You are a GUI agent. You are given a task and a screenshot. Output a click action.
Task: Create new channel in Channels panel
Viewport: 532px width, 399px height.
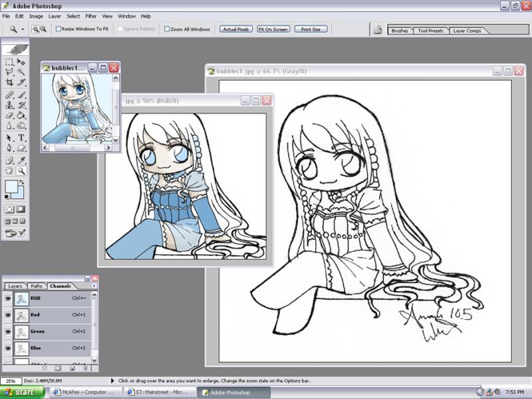point(72,368)
